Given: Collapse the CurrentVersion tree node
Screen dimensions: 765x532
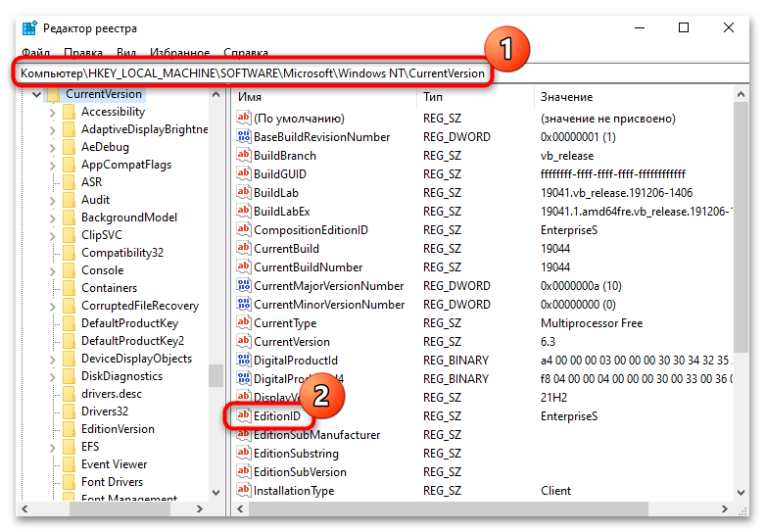Looking at the screenshot, I should 36,94.
